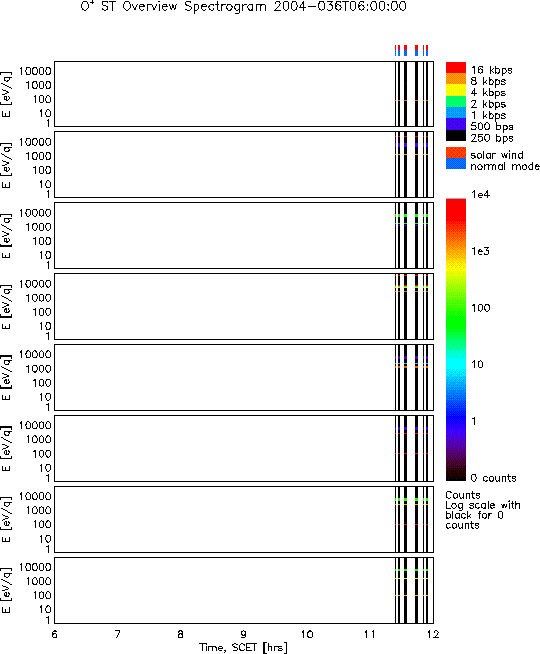540x654 pixels.
Task: Click the time-axis tick label '12'
Action: pyautogui.click(x=433, y=634)
